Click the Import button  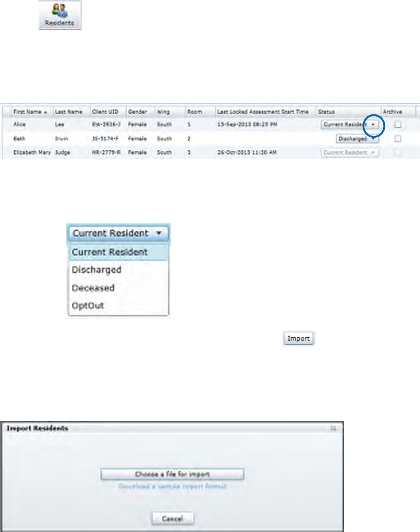pyautogui.click(x=299, y=338)
